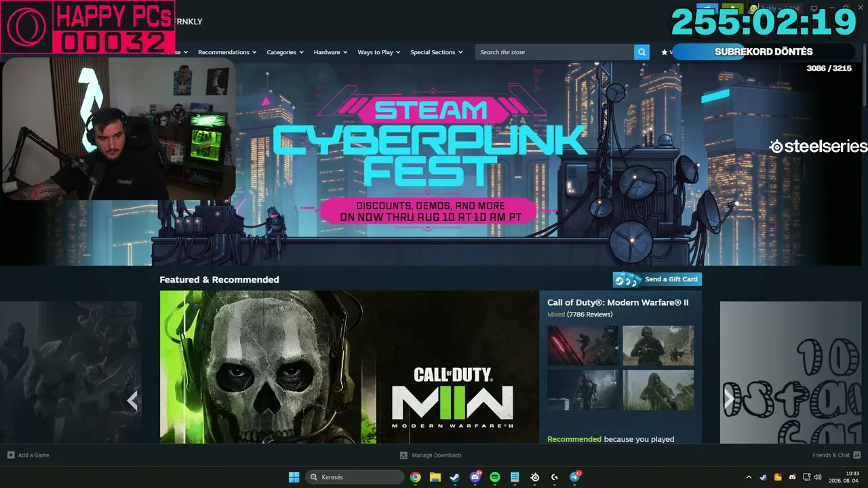Click the Search the store input field

point(555,52)
